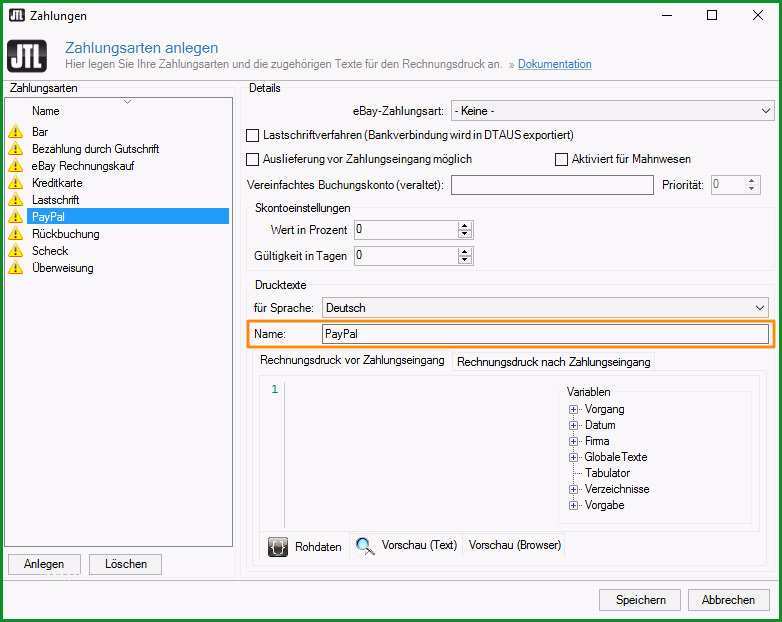Select the Vorschau (Text) tab
The image size is (782, 622).
tap(406, 546)
